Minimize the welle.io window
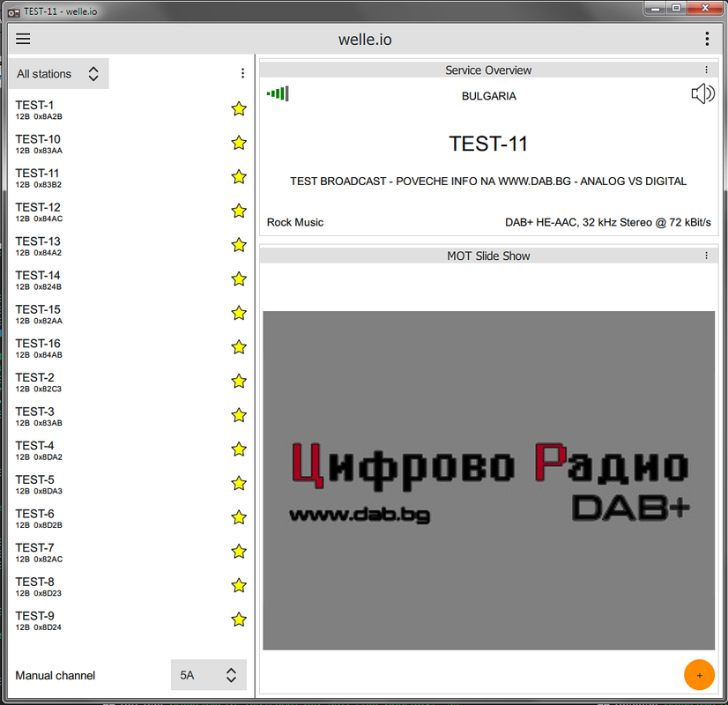Viewport: 728px width, 705px height. (x=655, y=8)
